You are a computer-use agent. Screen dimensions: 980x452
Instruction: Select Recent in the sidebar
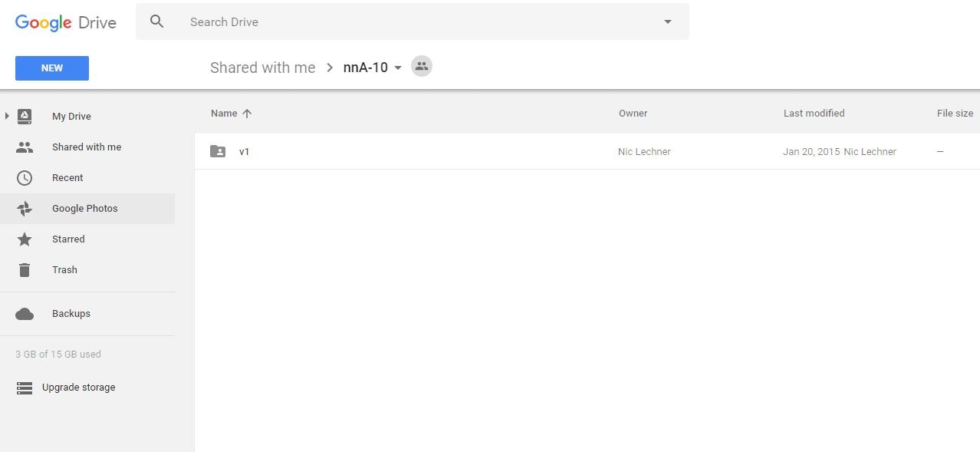point(67,178)
